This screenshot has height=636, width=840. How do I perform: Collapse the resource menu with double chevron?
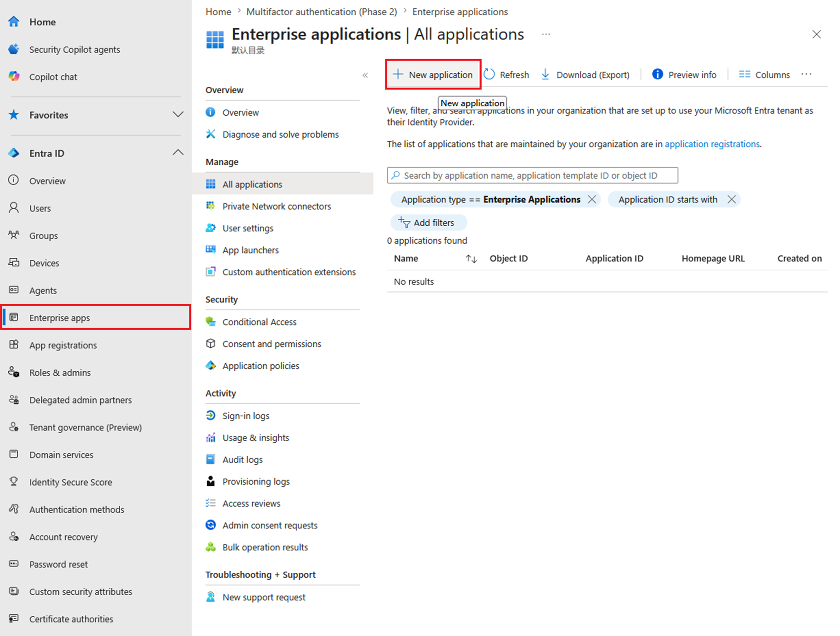tap(365, 75)
